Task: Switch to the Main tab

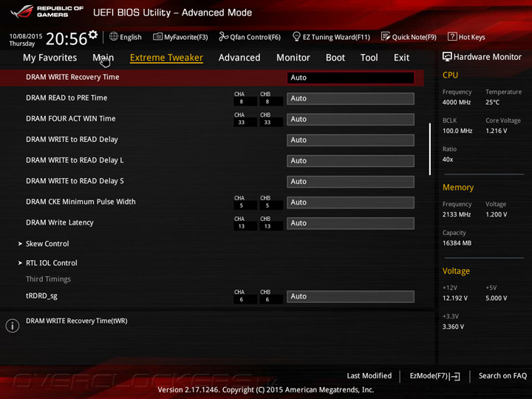Action: click(103, 58)
